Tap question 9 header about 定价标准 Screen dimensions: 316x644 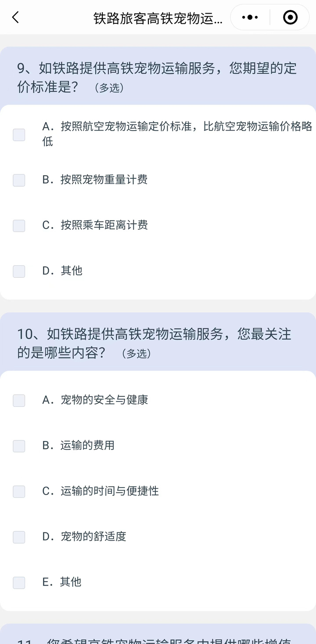click(x=158, y=77)
